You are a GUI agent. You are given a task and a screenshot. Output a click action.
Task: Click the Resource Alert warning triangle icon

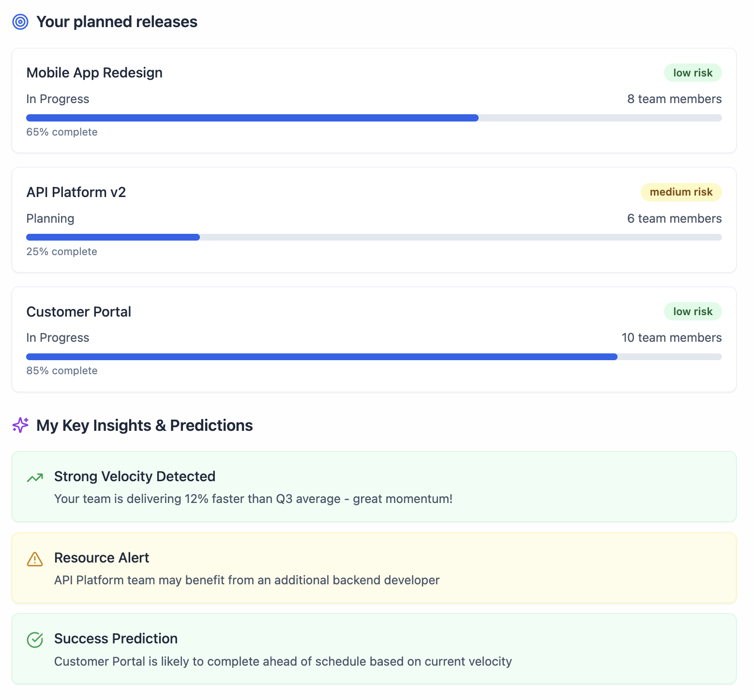[35, 559]
